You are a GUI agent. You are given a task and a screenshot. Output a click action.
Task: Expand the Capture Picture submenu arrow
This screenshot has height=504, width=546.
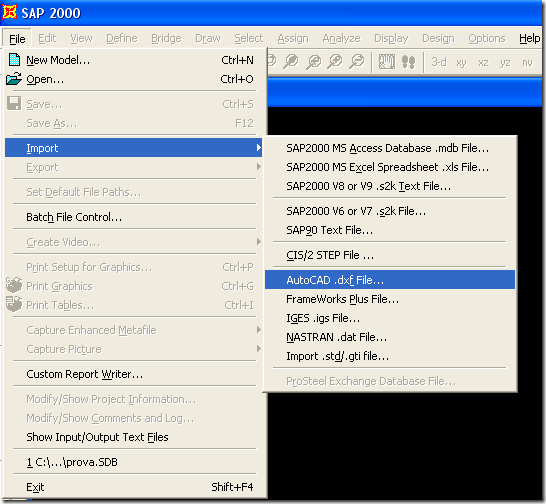pyautogui.click(x=258, y=349)
